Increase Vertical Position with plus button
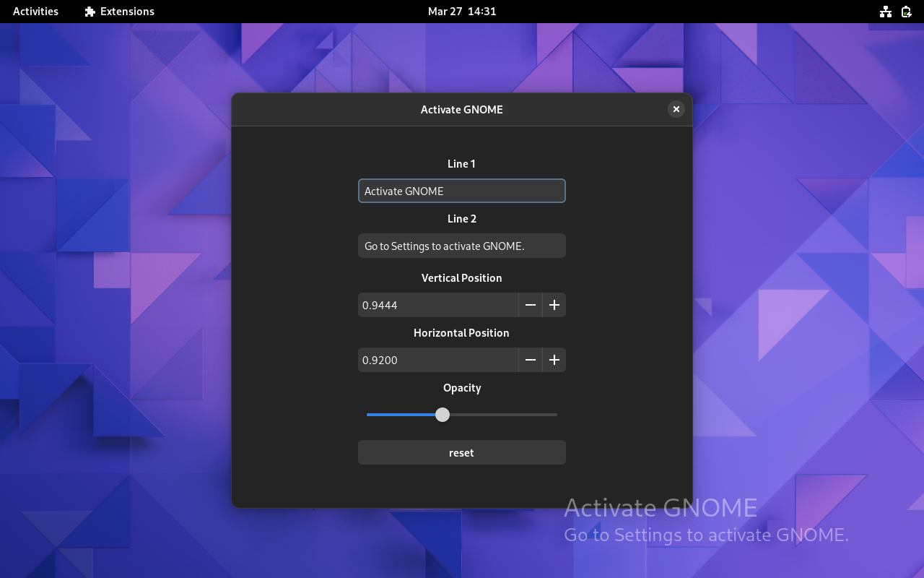 [x=554, y=305]
